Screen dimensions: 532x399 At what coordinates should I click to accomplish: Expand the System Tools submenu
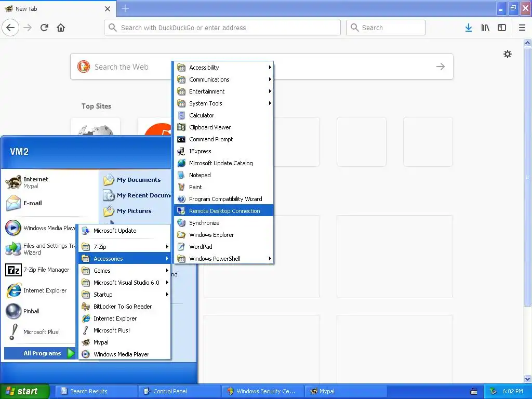pyautogui.click(x=223, y=103)
